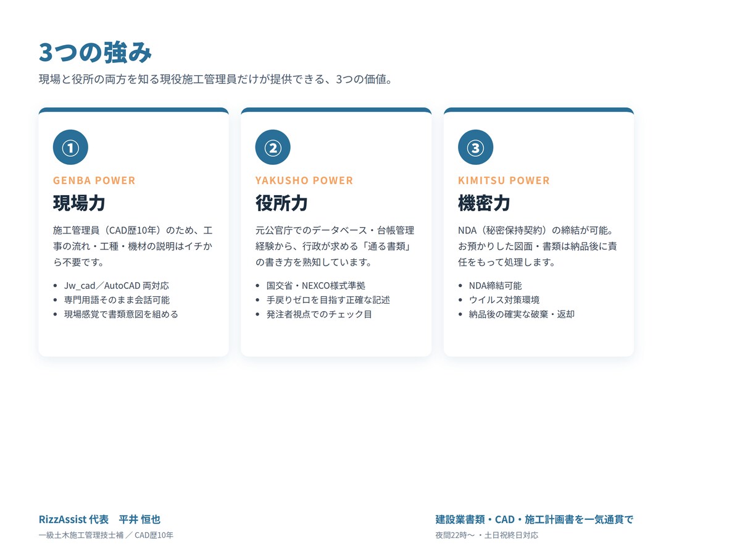Click the YAKUSHO POWER label
The width and height of the screenshot is (753, 560).
pyautogui.click(x=304, y=180)
